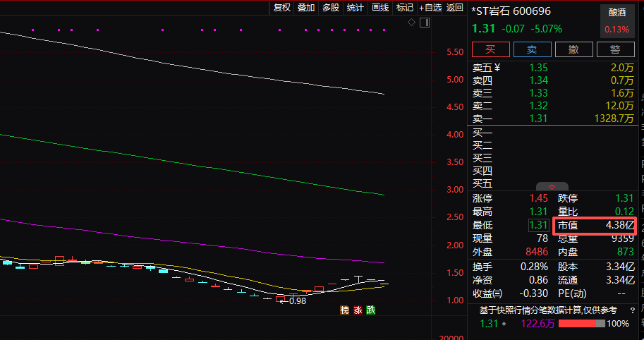644x340 pixels.
Task: Open the 统计 statistics option
Action: click(356, 7)
